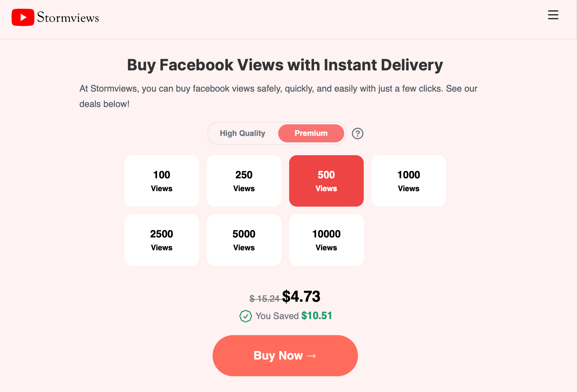Click the Stormviews red play logo icon
Viewport: 577px width, 392px height.
click(23, 17)
